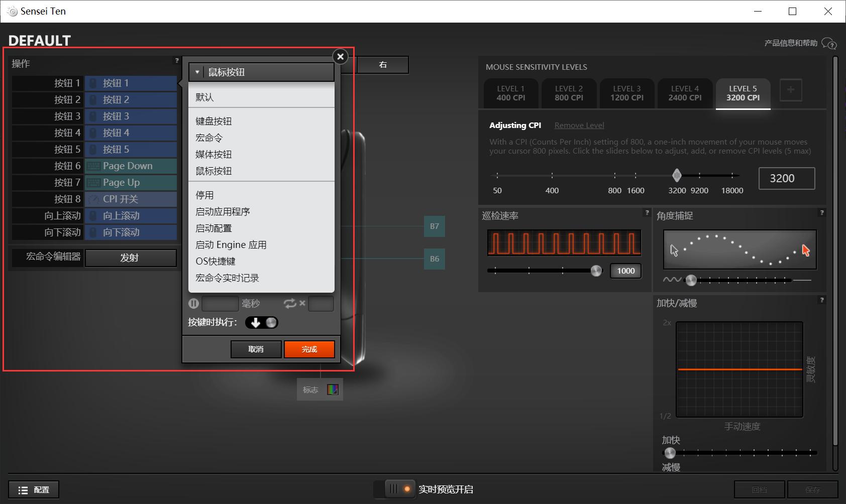846x504 pixels.
Task: Switch to the LEVEL 2 800 CPI tab
Action: (568, 93)
